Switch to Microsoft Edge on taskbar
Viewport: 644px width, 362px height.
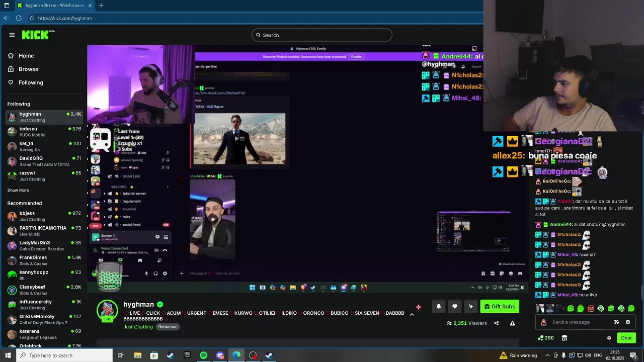236,355
